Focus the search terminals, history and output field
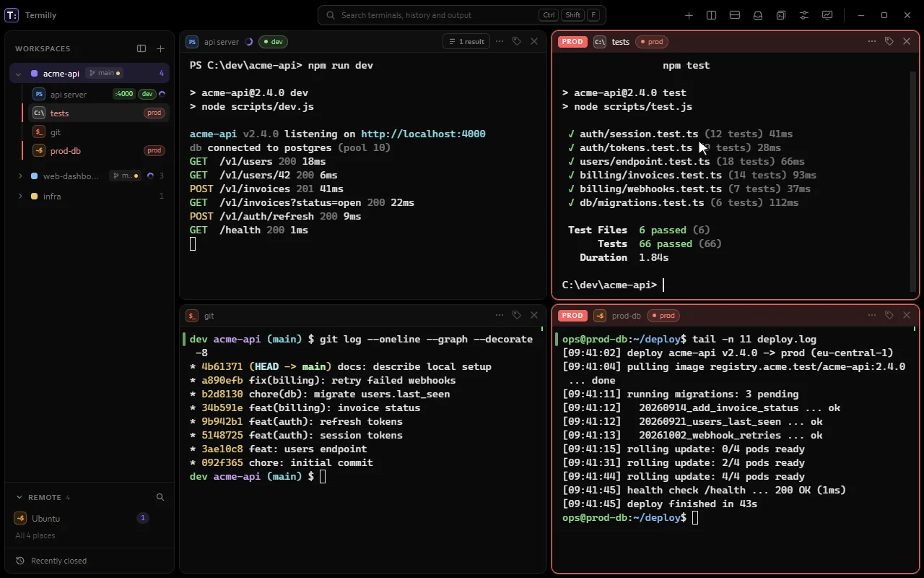 (x=462, y=15)
